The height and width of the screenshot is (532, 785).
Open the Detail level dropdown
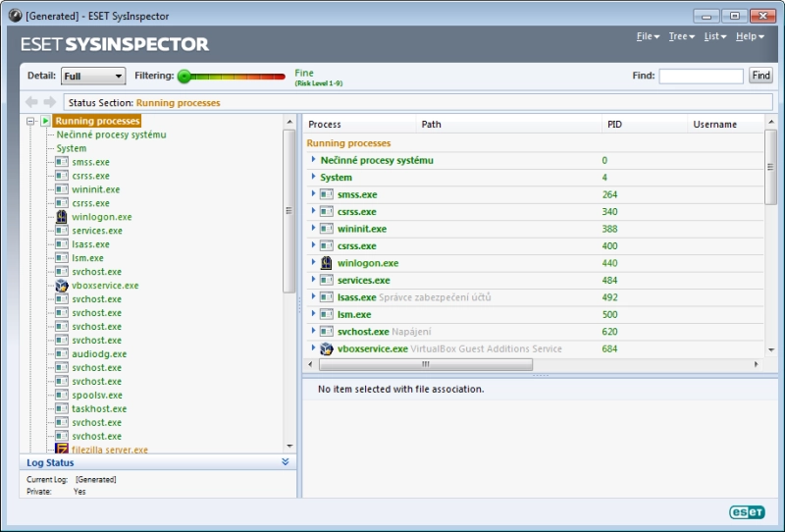click(93, 77)
